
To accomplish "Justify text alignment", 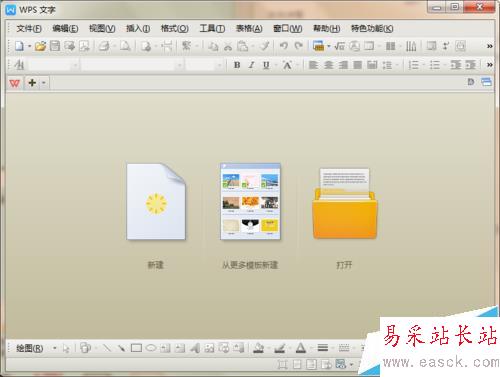I will 358,65.
